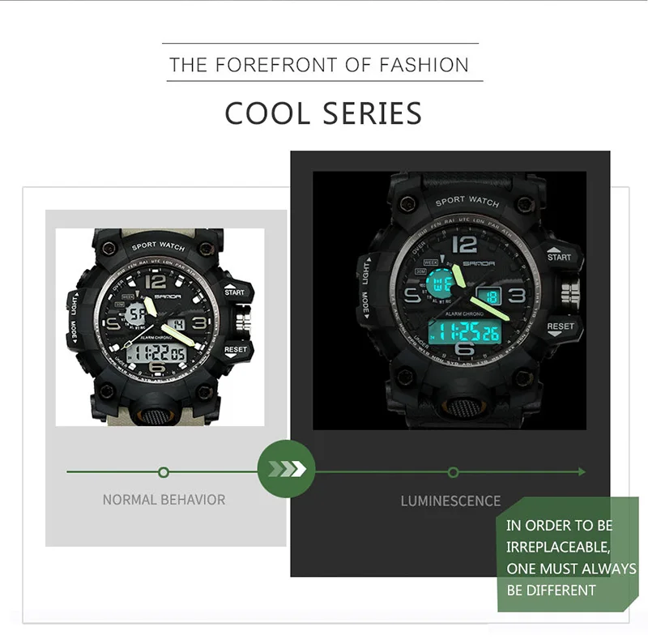Click THE FOREFRONT OF FASHION title
The width and height of the screenshot is (648, 644).
319,65
